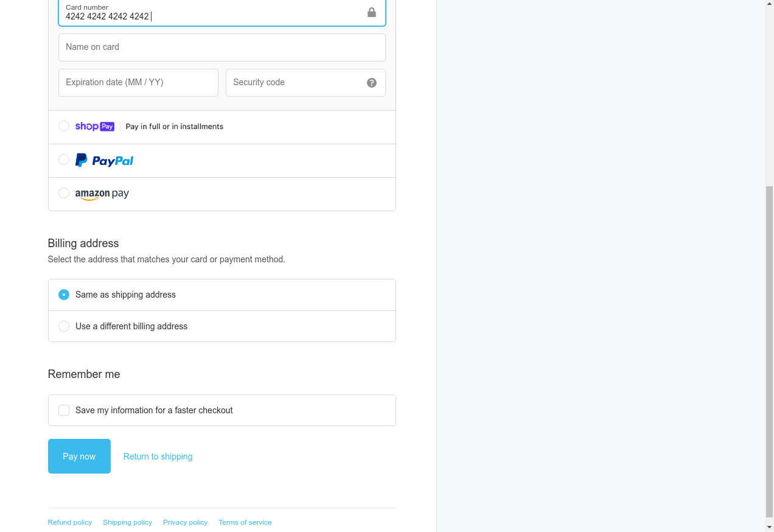774x532 pixels.
Task: Focus the Name on card field
Action: pyautogui.click(x=221, y=47)
